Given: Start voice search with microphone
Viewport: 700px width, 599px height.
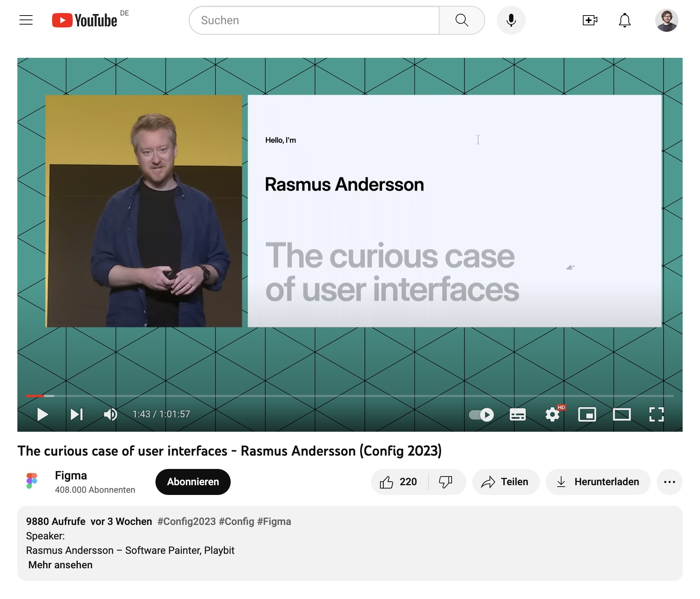Looking at the screenshot, I should [511, 20].
